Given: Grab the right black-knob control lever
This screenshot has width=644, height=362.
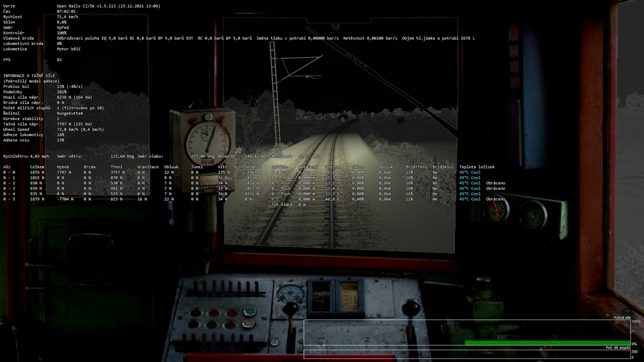Looking at the screenshot, I should (411, 308).
